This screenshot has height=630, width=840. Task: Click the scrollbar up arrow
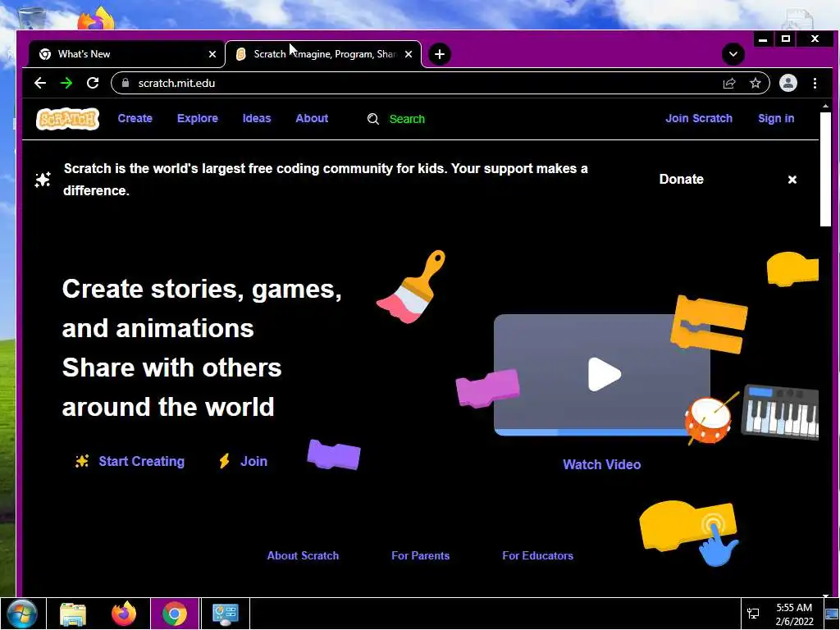(825, 106)
